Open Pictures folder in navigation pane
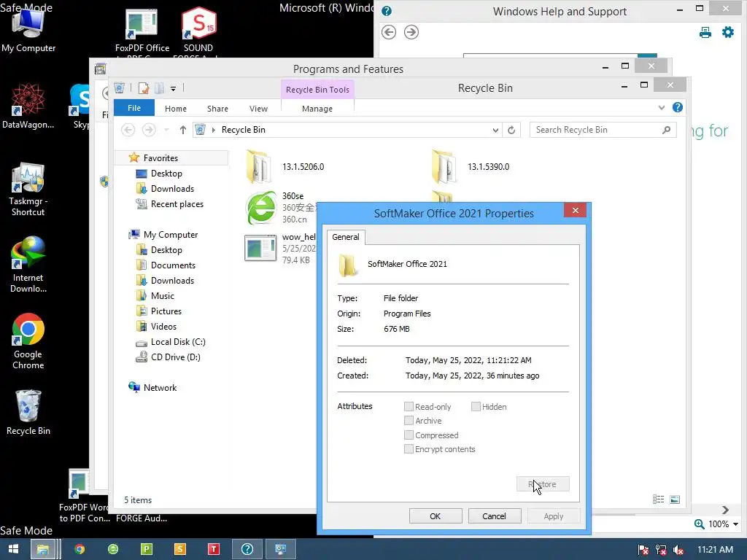 (x=166, y=311)
